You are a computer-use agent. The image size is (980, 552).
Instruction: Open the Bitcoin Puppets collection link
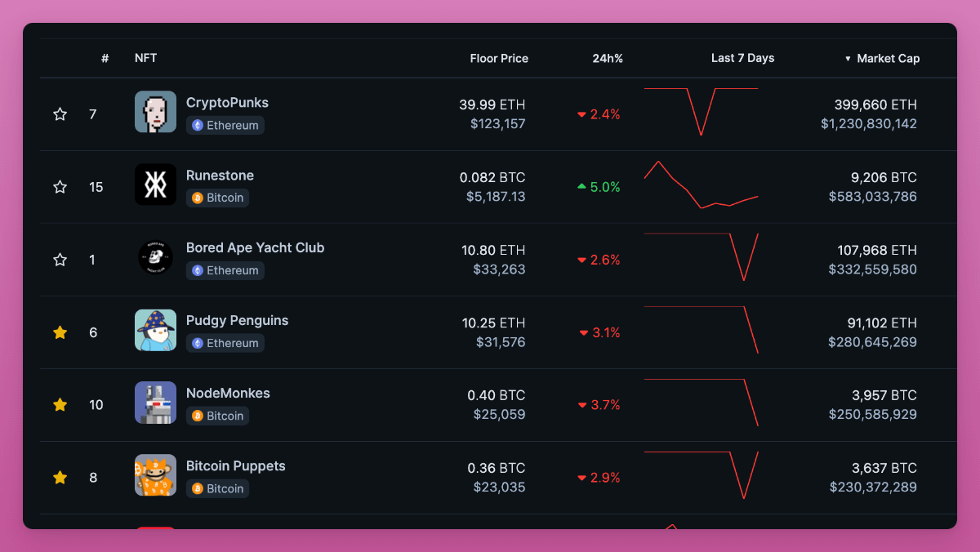[x=235, y=466]
